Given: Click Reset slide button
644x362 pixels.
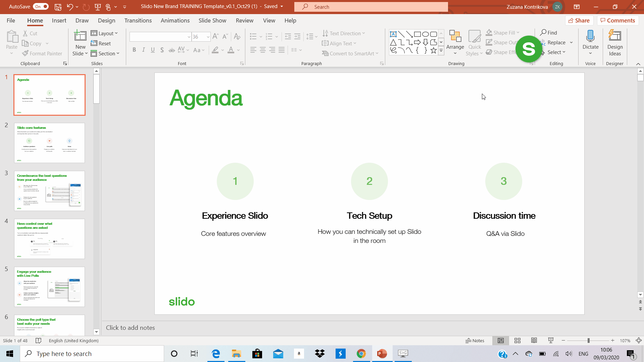Looking at the screenshot, I should tap(101, 43).
